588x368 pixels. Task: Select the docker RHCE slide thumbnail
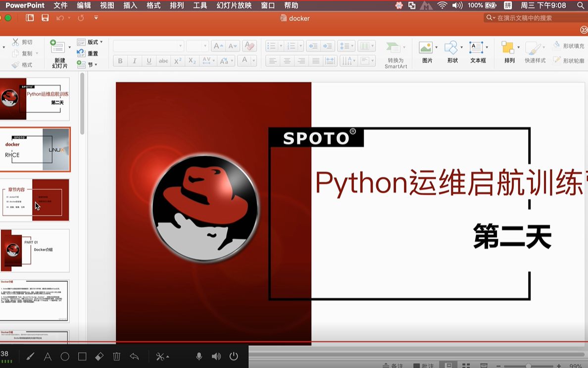point(35,149)
